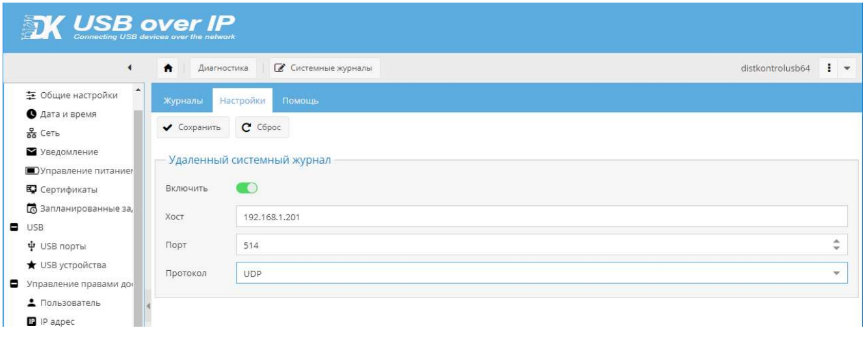Image resolution: width=868 pixels, height=341 pixels.
Task: Open Сертификаты in the sidebar
Action: coord(68,190)
